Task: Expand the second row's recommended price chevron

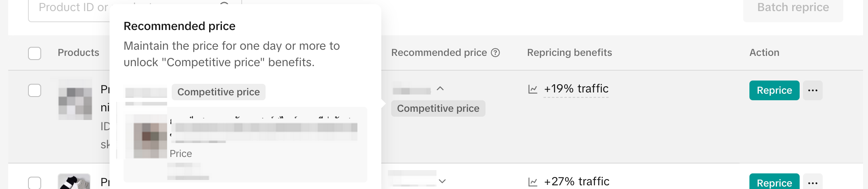Action: [x=442, y=181]
